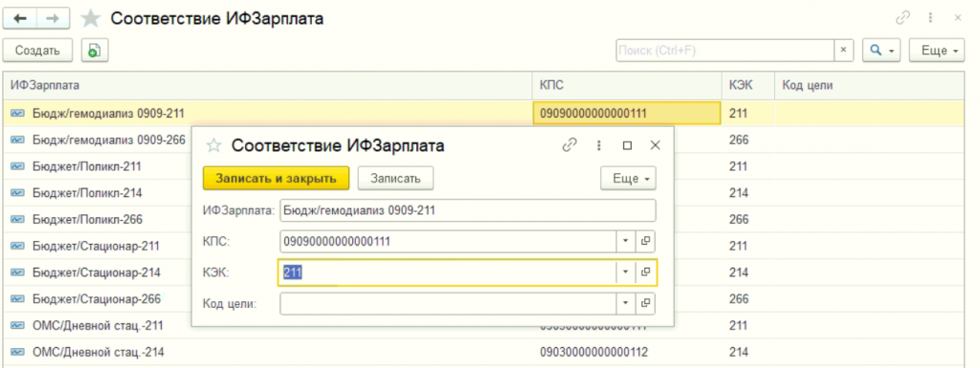Click KPS cell 09030000000000112
This screenshot has height=368, width=980.
[628, 353]
